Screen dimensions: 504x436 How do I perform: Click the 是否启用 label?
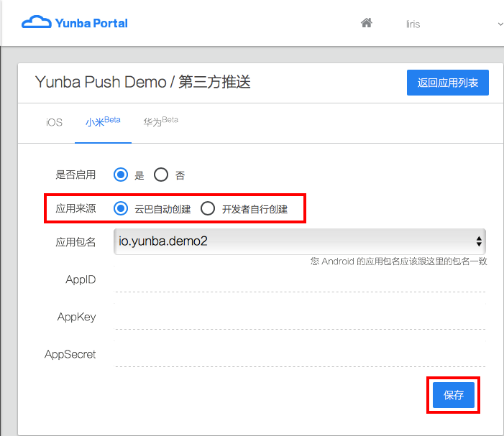point(75,175)
